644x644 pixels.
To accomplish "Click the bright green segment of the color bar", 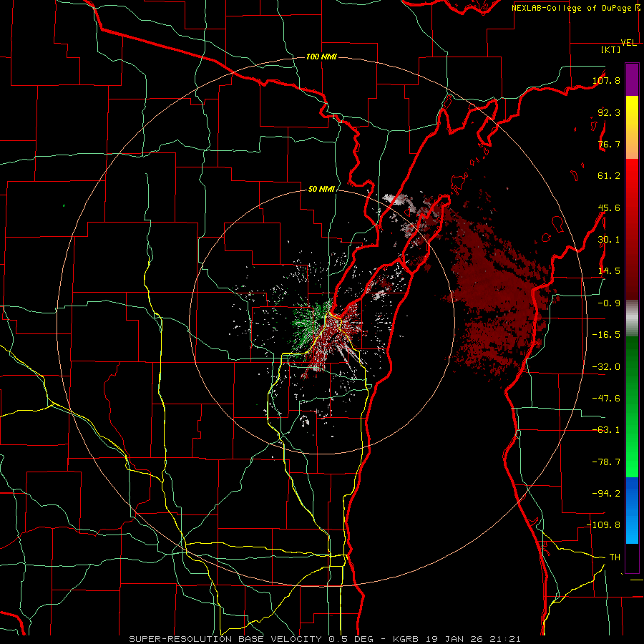I will [632, 406].
